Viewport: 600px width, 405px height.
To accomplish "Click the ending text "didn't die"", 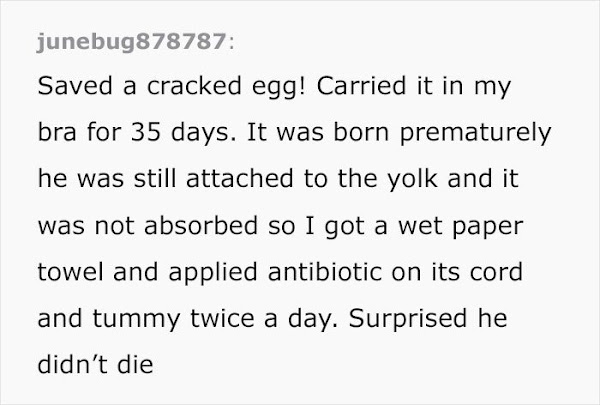I will (95, 365).
